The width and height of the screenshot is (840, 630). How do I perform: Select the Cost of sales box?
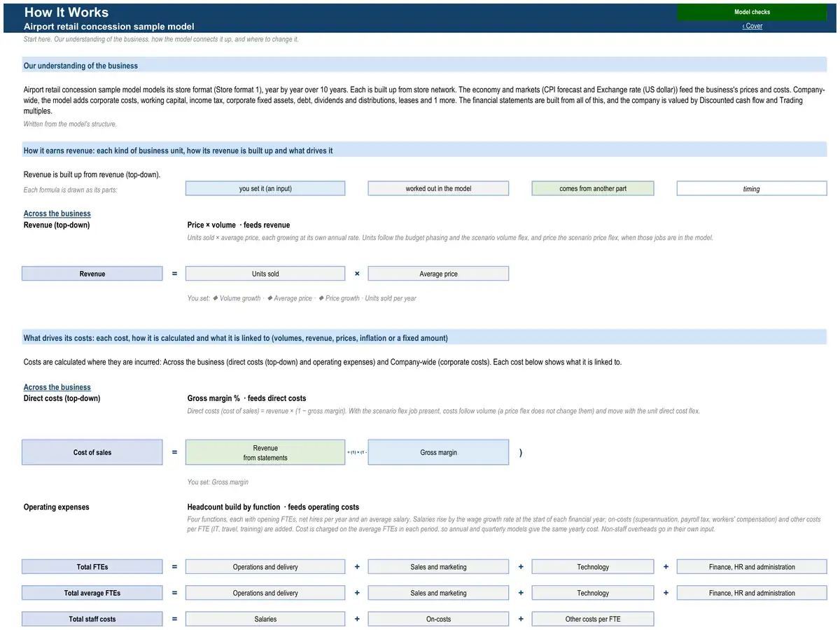92,452
